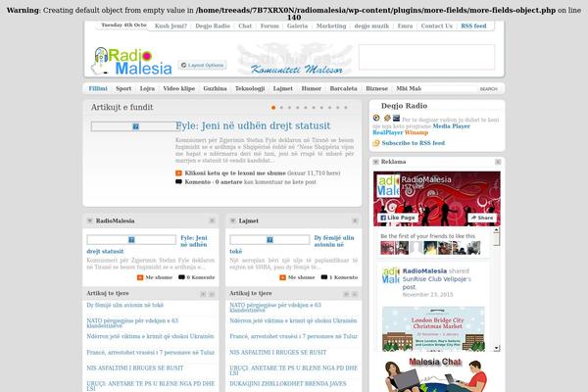Screen dimensions: 588x392
Task: Click the Chat link in the top bar
Action: click(x=245, y=25)
